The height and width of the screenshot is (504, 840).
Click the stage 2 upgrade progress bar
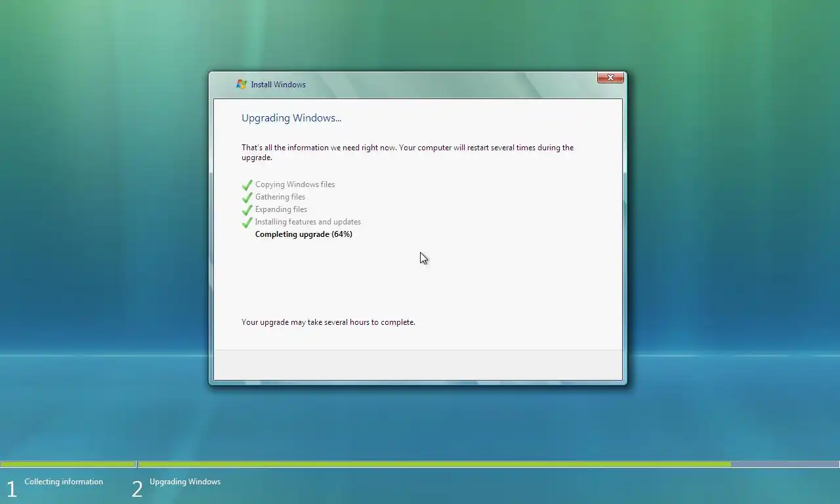(x=489, y=464)
